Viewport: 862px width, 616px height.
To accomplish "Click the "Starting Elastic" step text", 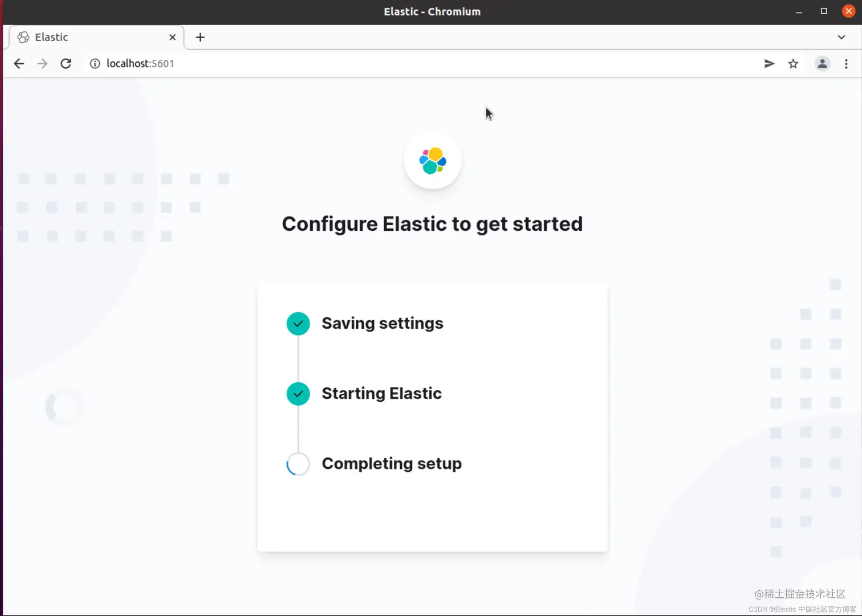I will [382, 394].
